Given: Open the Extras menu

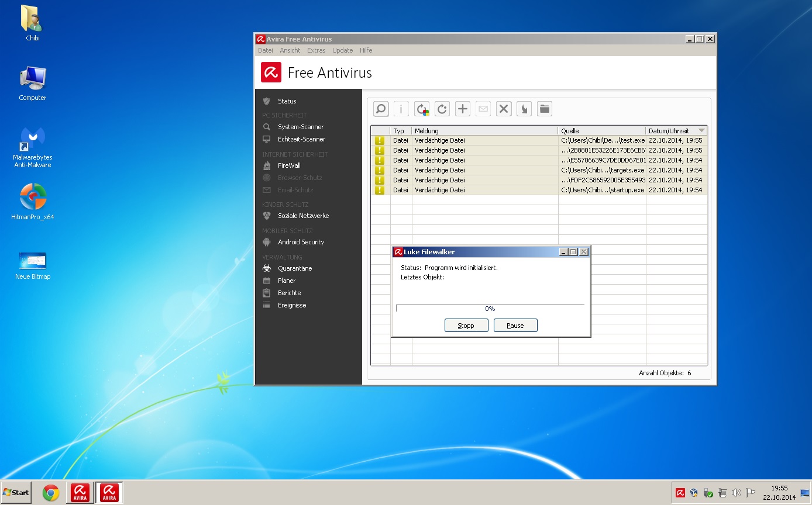Looking at the screenshot, I should [316, 50].
